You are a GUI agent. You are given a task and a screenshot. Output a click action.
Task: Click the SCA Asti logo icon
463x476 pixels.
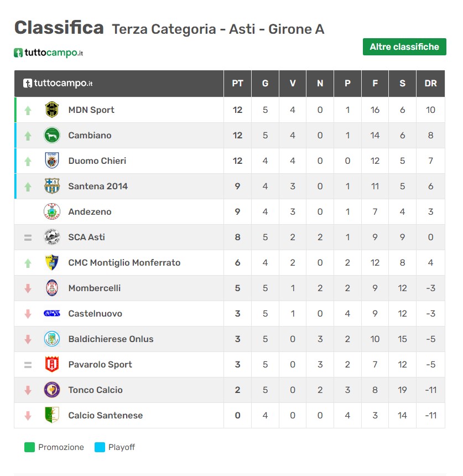tap(52, 237)
